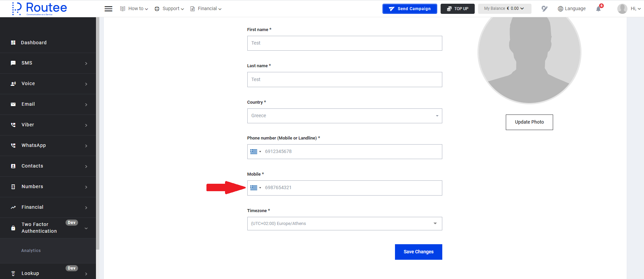
Task: Open the Hi, user account dropdown
Action: pos(636,9)
